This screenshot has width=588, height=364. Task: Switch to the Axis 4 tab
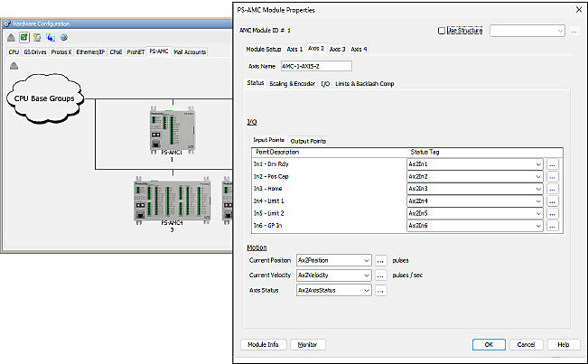pos(359,49)
